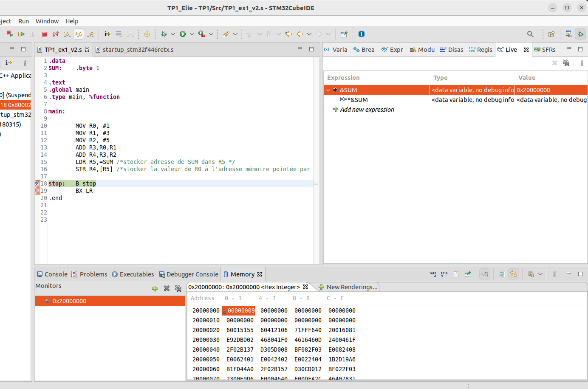Click the Step Into icon
Screen dimensions: 588x389
[x=67, y=34]
